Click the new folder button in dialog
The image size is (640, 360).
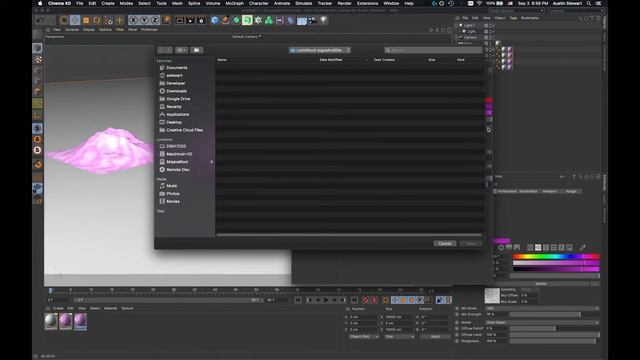click(x=196, y=50)
